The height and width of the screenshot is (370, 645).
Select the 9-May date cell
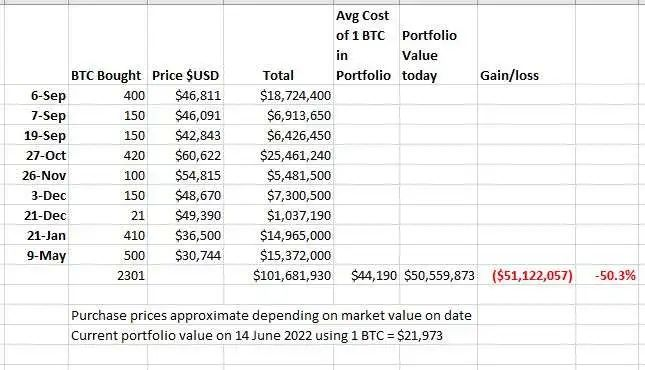tap(34, 255)
